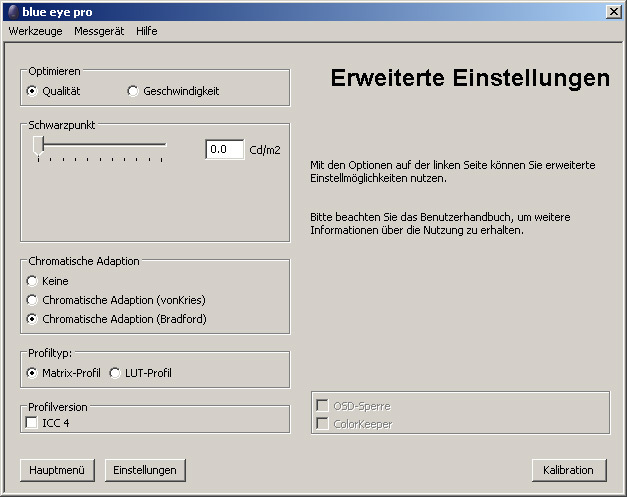The image size is (627, 497).
Task: Close the blue eye pro window
Action: click(612, 11)
